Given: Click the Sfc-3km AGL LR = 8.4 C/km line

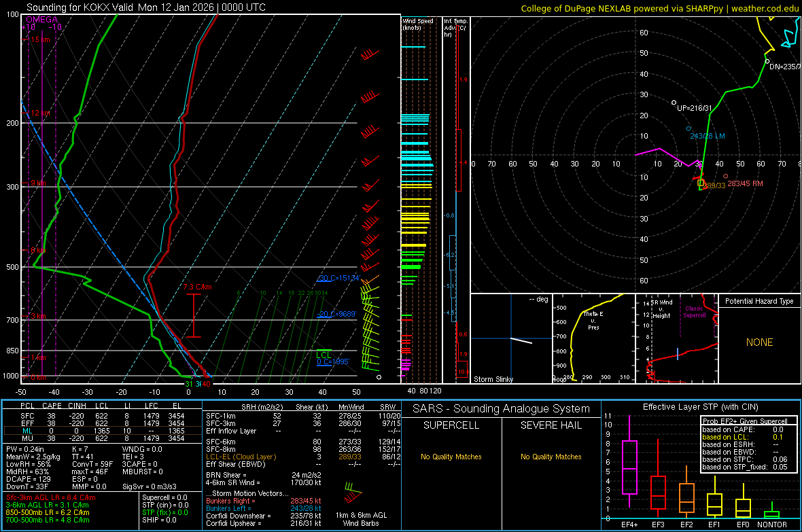Looking at the screenshot, I should tap(51, 497).
